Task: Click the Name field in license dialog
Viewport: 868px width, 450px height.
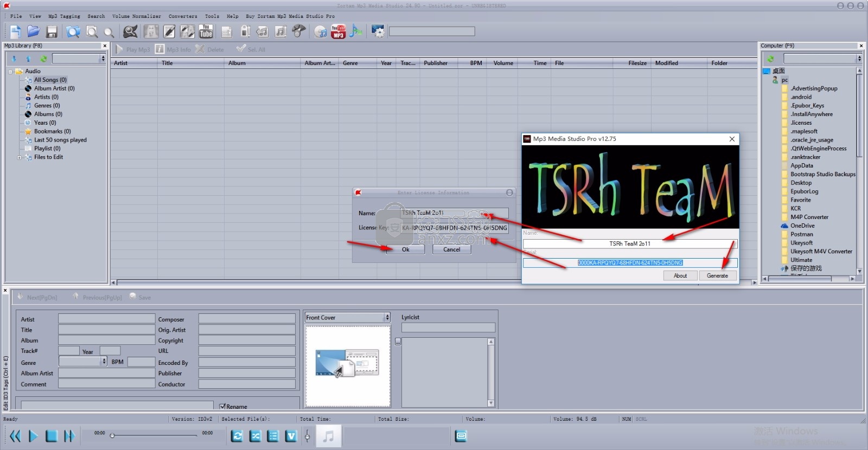Action: click(455, 213)
